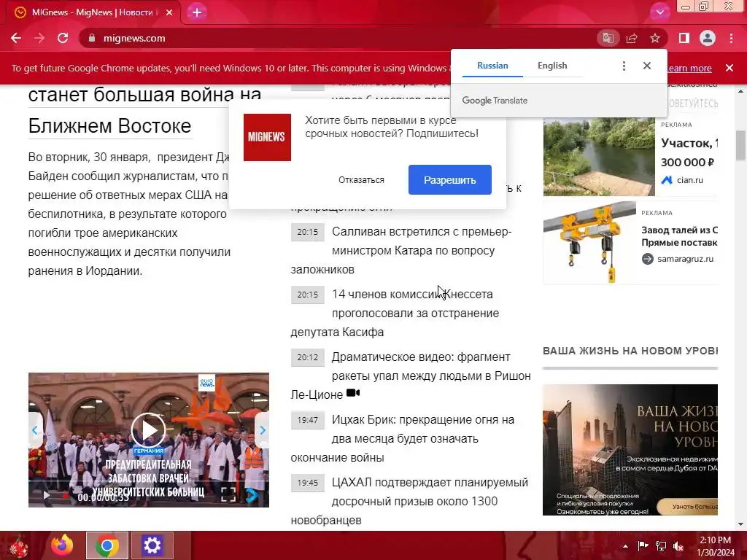Share this page using the share icon

pos(632,38)
